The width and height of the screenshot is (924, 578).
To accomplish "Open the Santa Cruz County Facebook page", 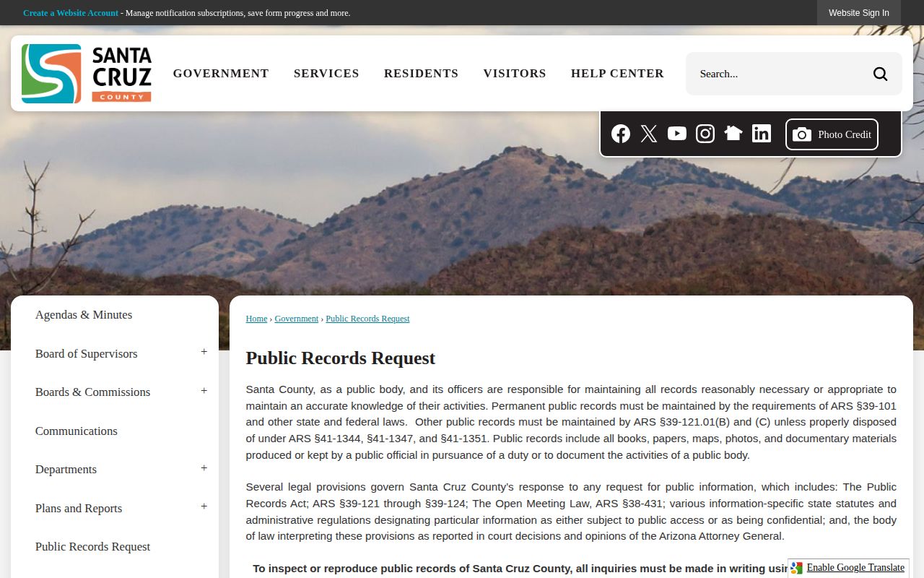I will 621,134.
